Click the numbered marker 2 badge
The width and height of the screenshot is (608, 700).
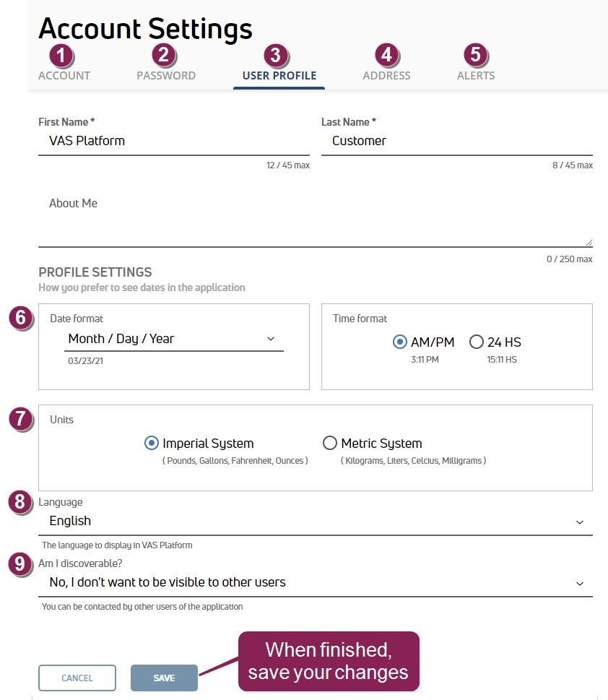click(164, 54)
